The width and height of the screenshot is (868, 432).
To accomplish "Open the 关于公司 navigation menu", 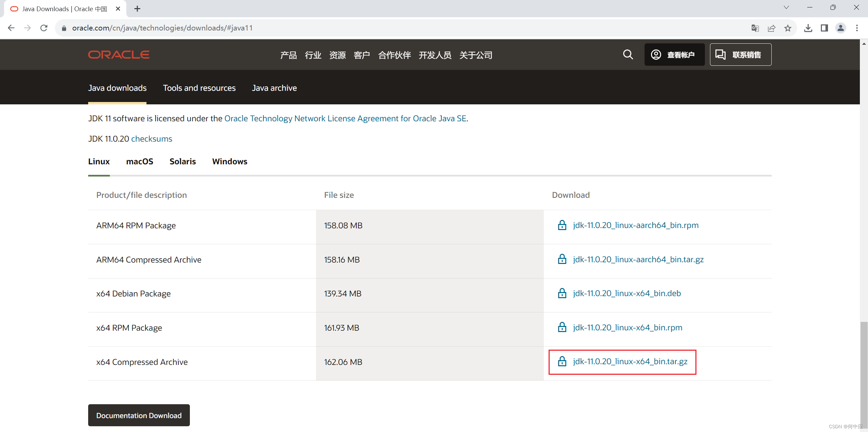I will pos(476,55).
